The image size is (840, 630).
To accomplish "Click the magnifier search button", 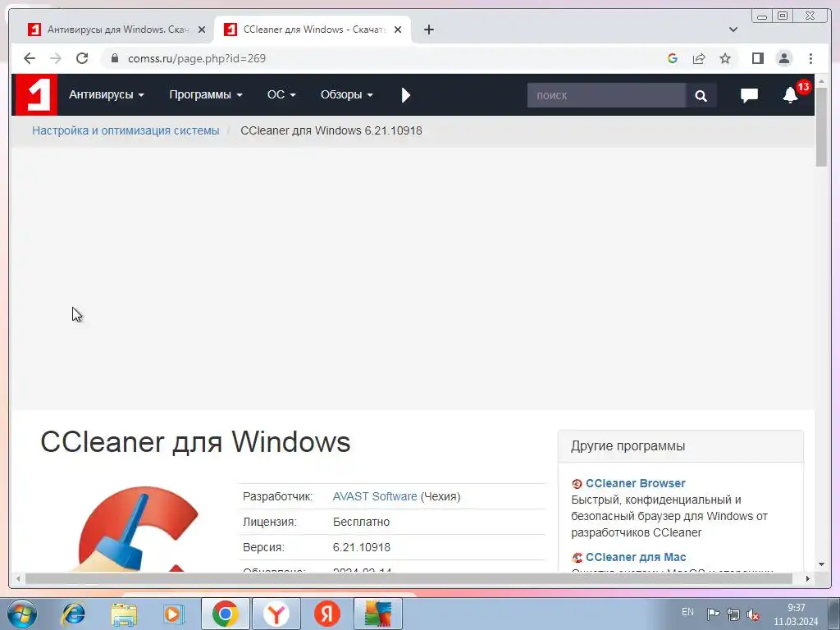I will tap(701, 95).
